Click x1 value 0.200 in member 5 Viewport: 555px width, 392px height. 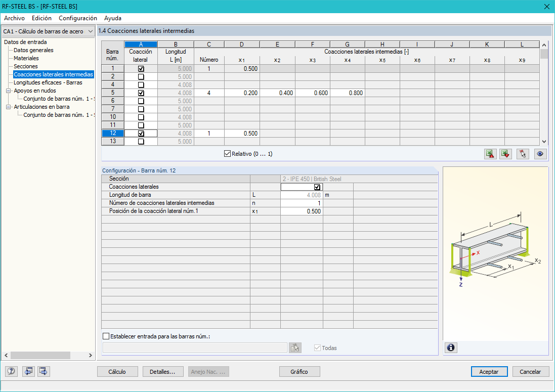pos(242,93)
